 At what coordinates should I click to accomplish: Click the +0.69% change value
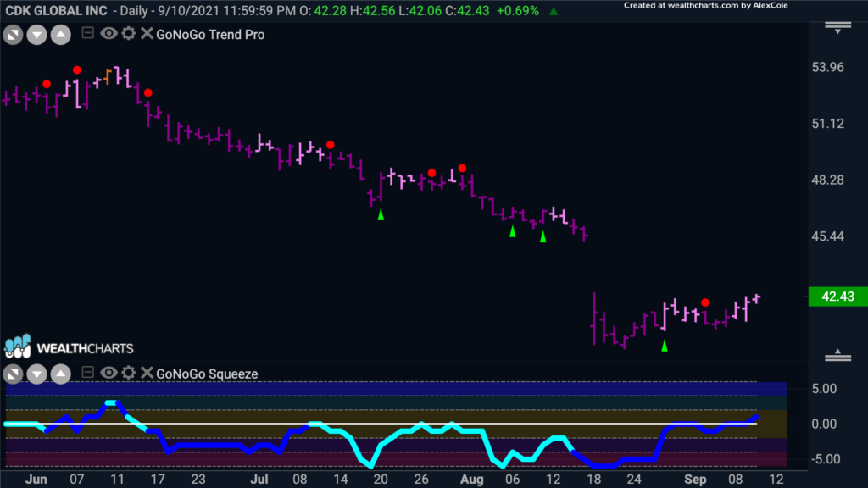click(x=518, y=11)
